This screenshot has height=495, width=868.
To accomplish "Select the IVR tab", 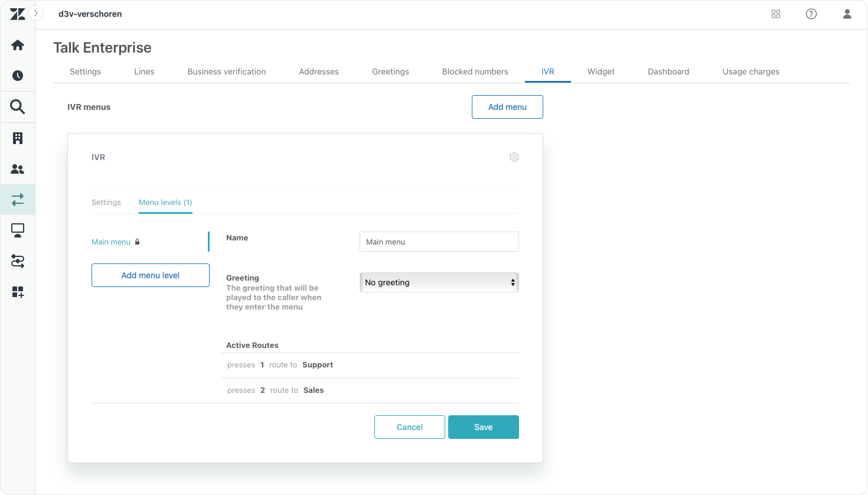I will (548, 71).
